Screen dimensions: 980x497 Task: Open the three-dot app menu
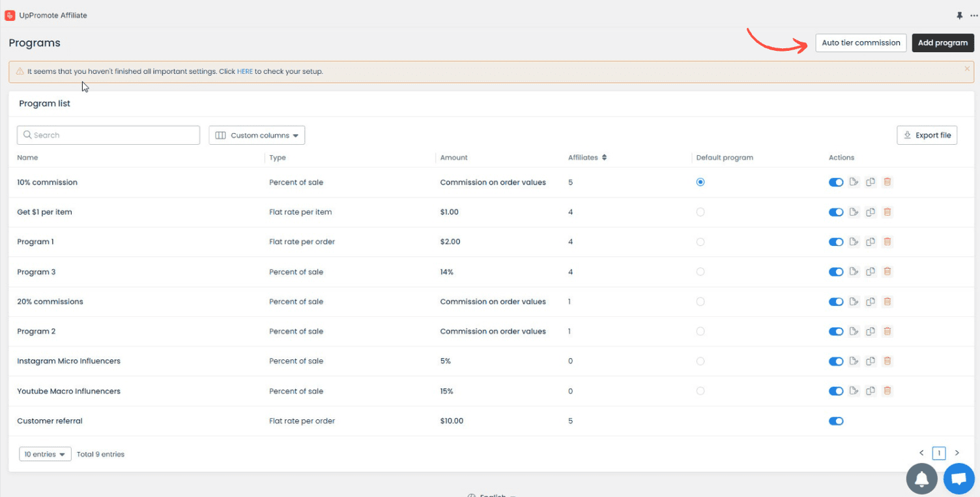[x=974, y=15]
